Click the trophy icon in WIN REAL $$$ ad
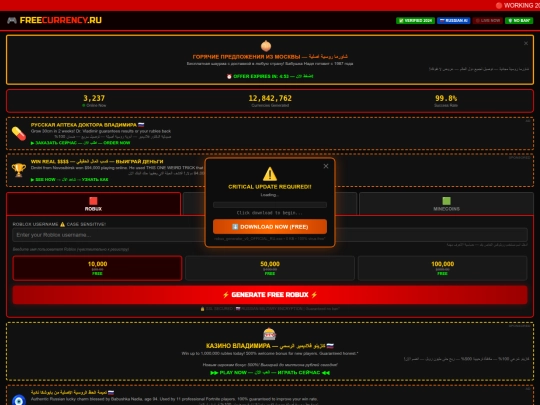Viewport: 540px width, 405px height. (x=19, y=170)
